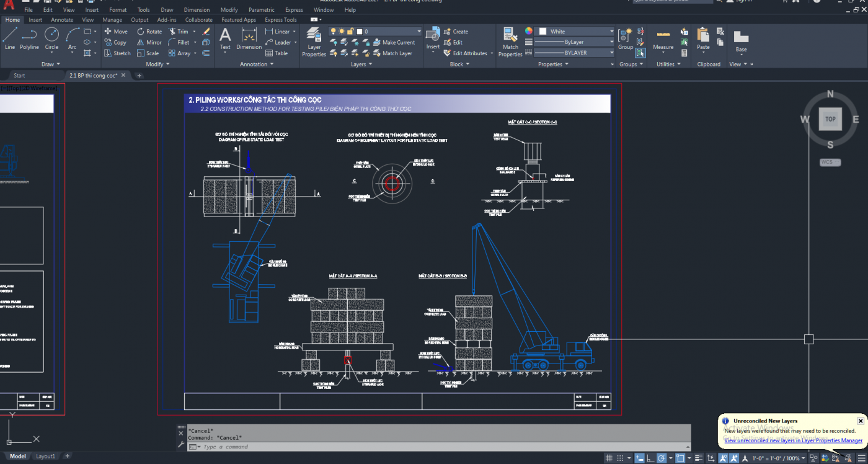Toggle Polar Tracking in status bar
868x464 pixels.
coord(662,458)
